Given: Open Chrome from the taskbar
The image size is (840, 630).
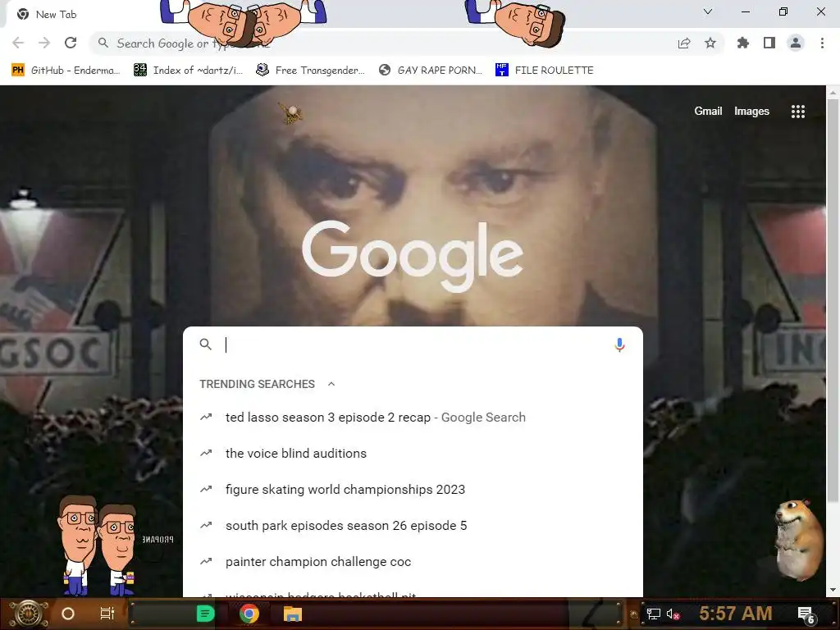Looking at the screenshot, I should click(249, 614).
